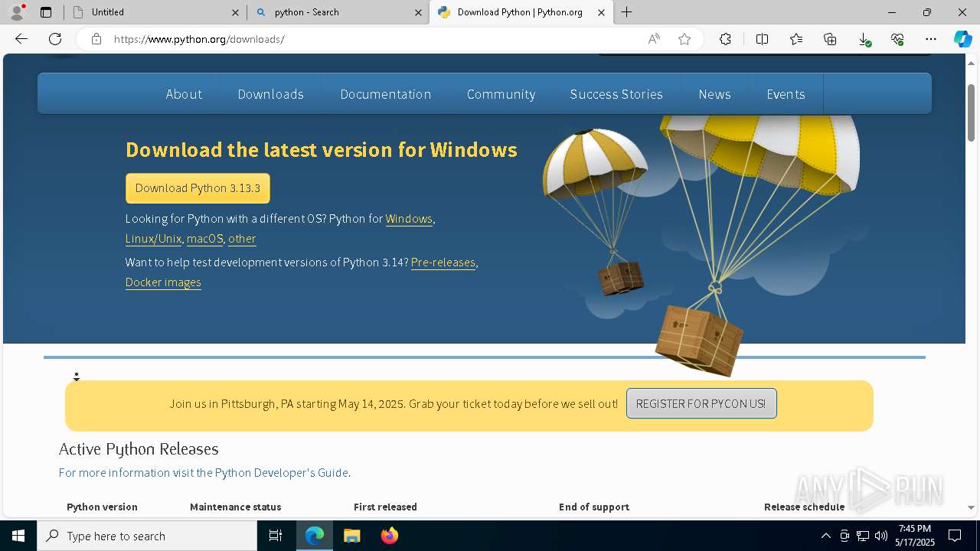
Task: Click Microsoft Edge taskbar icon
Action: 315,536
